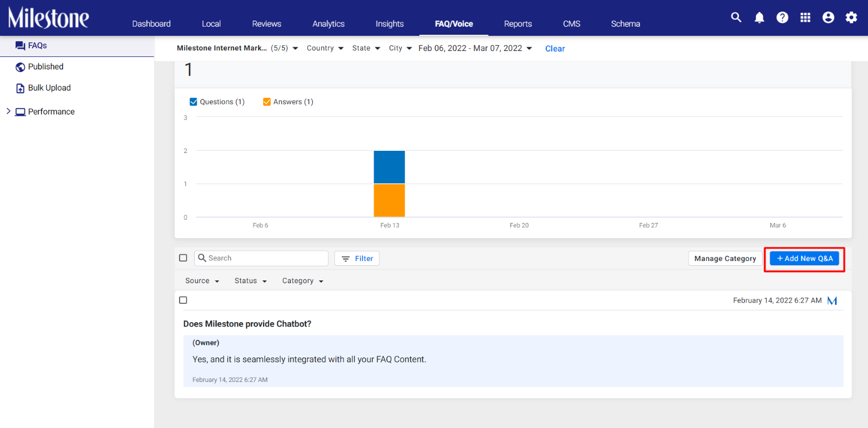Go to Dashboard tab
Screen dimensions: 868x428
pos(151,24)
